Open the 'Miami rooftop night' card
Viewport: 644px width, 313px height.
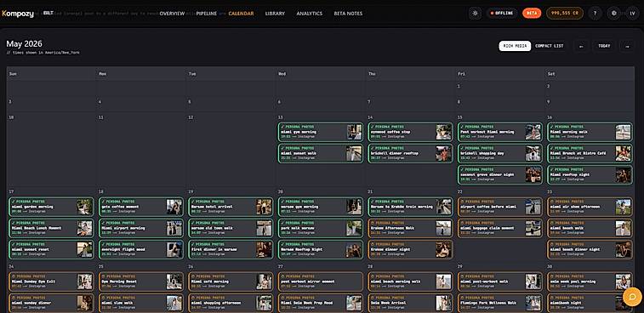click(x=590, y=174)
